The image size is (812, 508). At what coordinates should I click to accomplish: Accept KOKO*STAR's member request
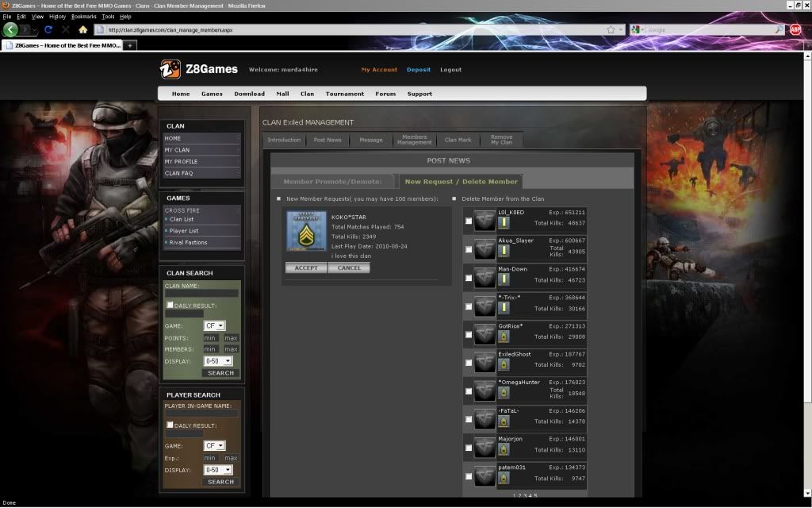click(x=306, y=268)
